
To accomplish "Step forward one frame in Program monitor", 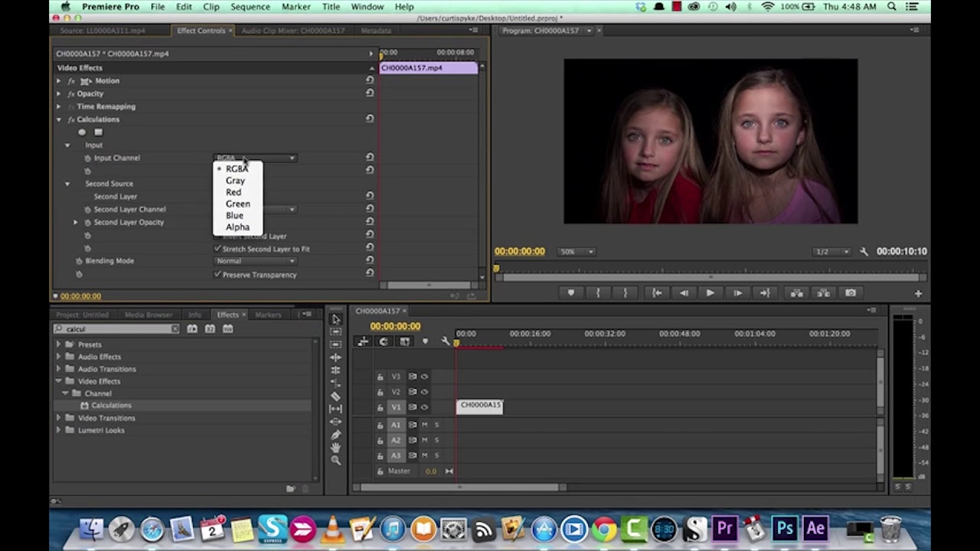I will click(737, 293).
